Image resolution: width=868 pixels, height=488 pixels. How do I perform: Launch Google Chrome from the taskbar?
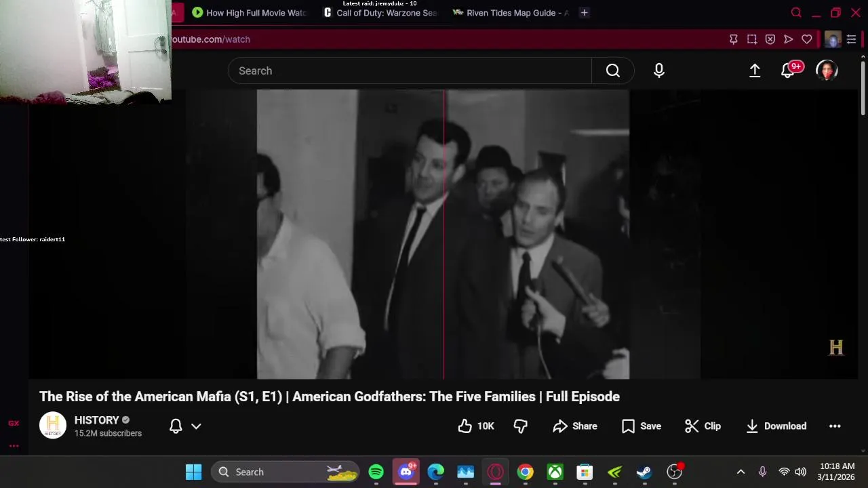click(x=526, y=472)
